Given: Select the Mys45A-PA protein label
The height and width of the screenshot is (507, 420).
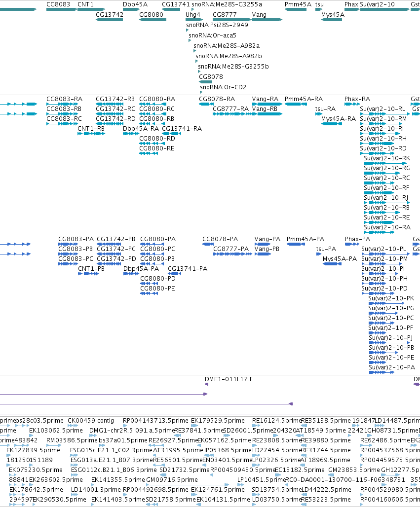Looking at the screenshot, I should point(340,259).
